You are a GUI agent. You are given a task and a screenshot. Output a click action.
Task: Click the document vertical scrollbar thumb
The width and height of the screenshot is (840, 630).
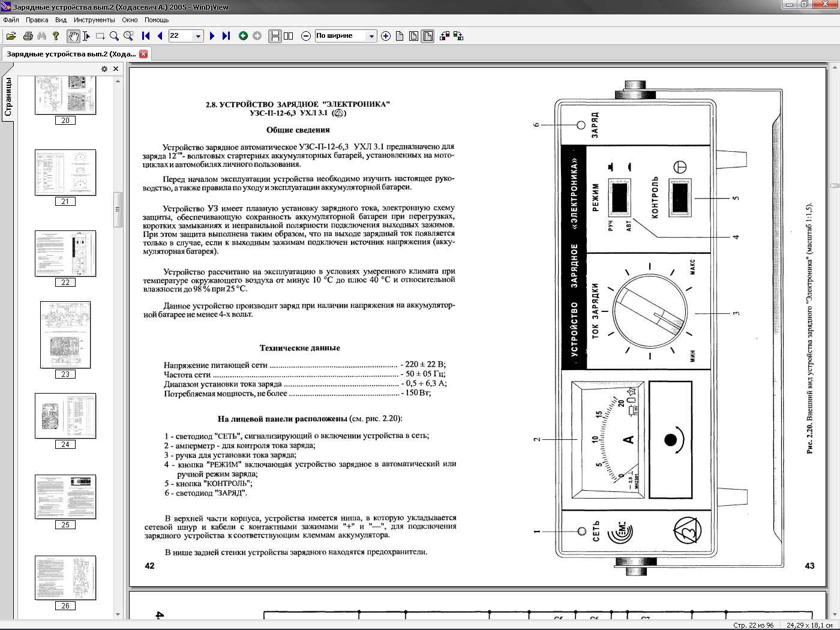[x=835, y=186]
